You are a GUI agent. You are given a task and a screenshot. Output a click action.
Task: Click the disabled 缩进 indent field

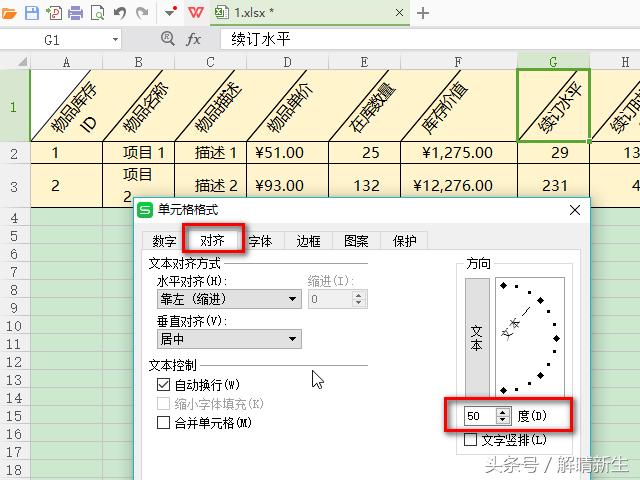[x=338, y=299]
